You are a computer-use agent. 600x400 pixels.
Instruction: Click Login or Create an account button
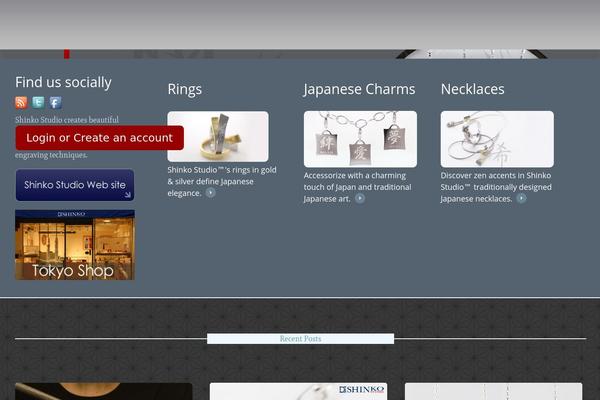click(99, 138)
